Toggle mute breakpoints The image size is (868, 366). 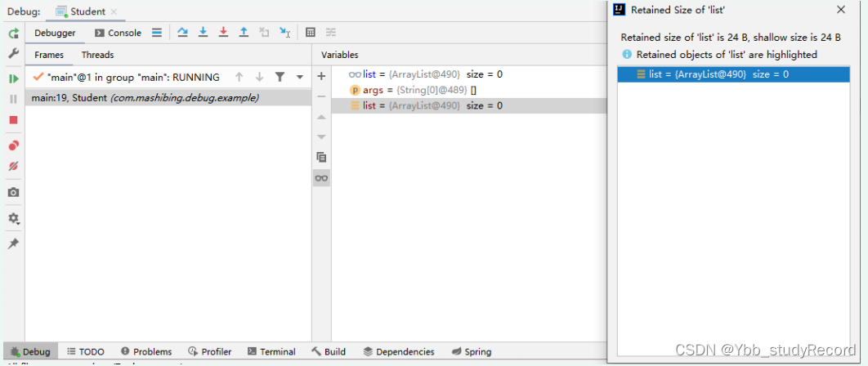click(x=13, y=166)
